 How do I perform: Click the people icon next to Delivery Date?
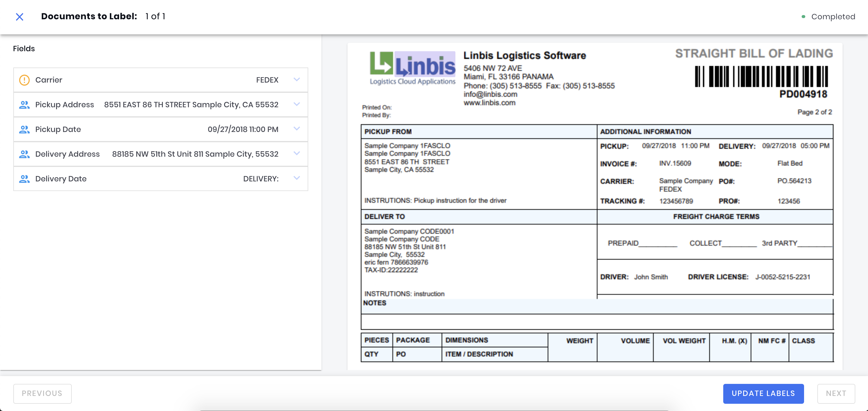pos(24,179)
